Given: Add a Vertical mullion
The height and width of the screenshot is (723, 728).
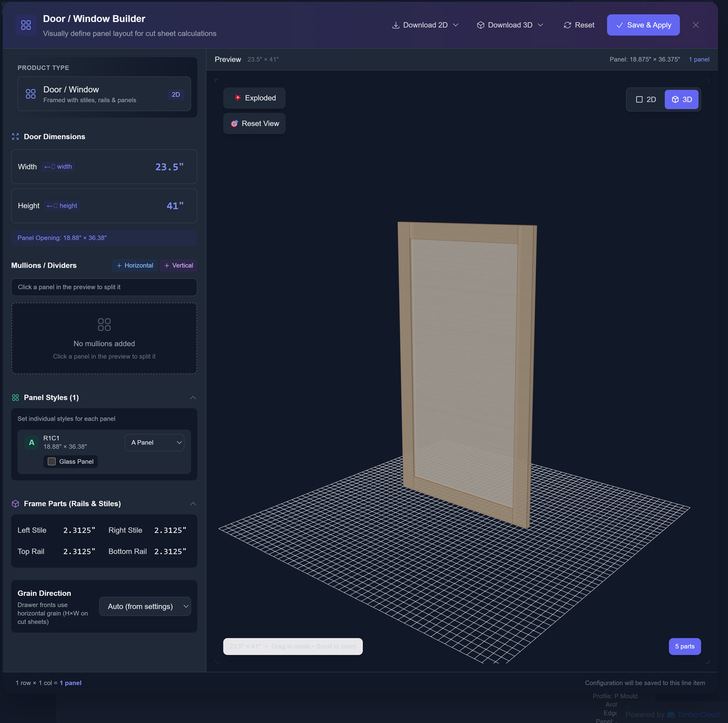Looking at the screenshot, I should pos(178,265).
